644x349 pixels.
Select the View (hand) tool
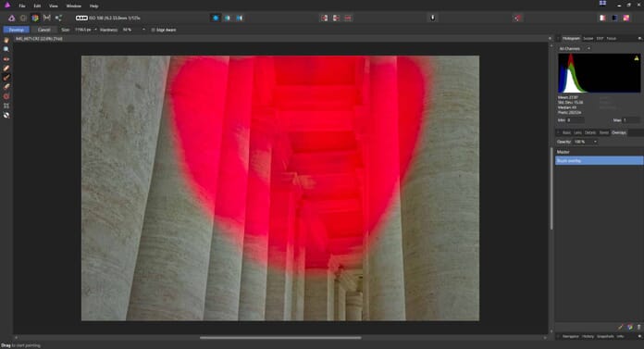tap(6, 41)
